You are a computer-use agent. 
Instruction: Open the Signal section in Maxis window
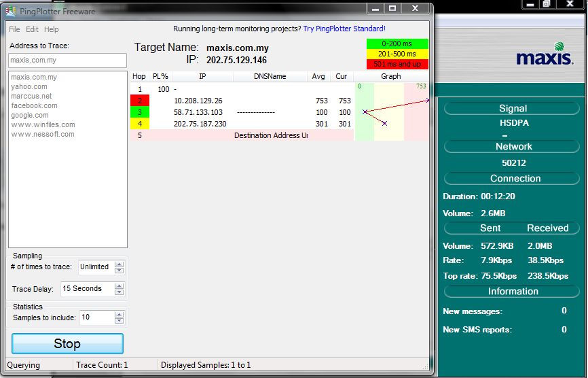tap(512, 109)
